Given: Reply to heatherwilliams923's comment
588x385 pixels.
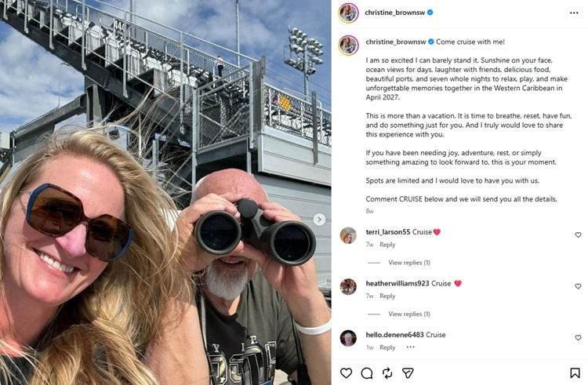Looking at the screenshot, I should 387,296.
